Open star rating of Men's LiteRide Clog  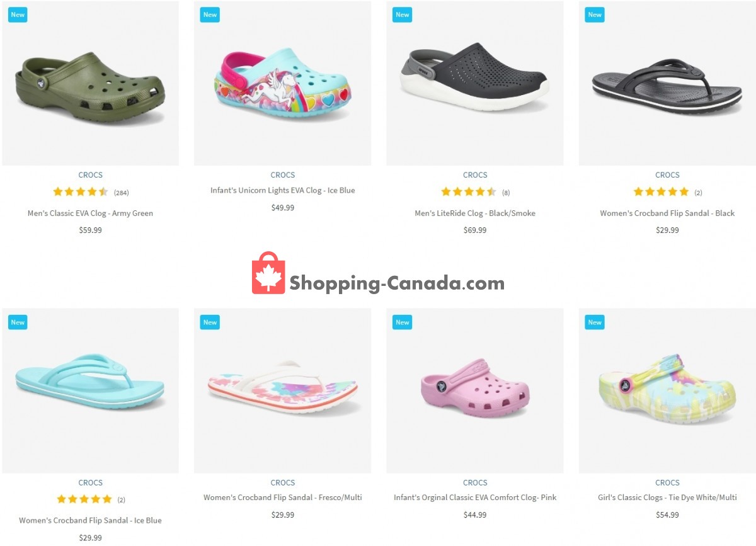[x=469, y=192]
